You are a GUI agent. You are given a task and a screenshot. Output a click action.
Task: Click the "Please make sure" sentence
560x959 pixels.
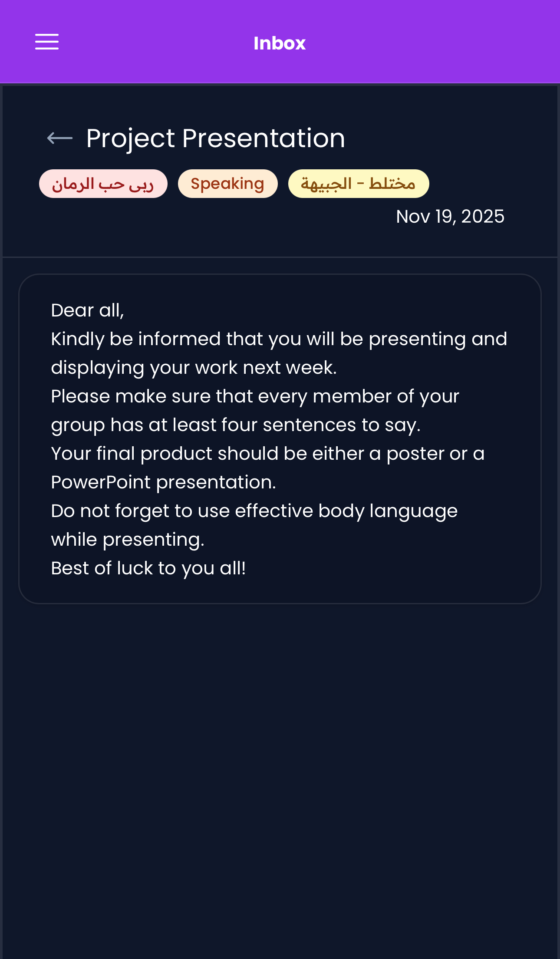click(254, 396)
